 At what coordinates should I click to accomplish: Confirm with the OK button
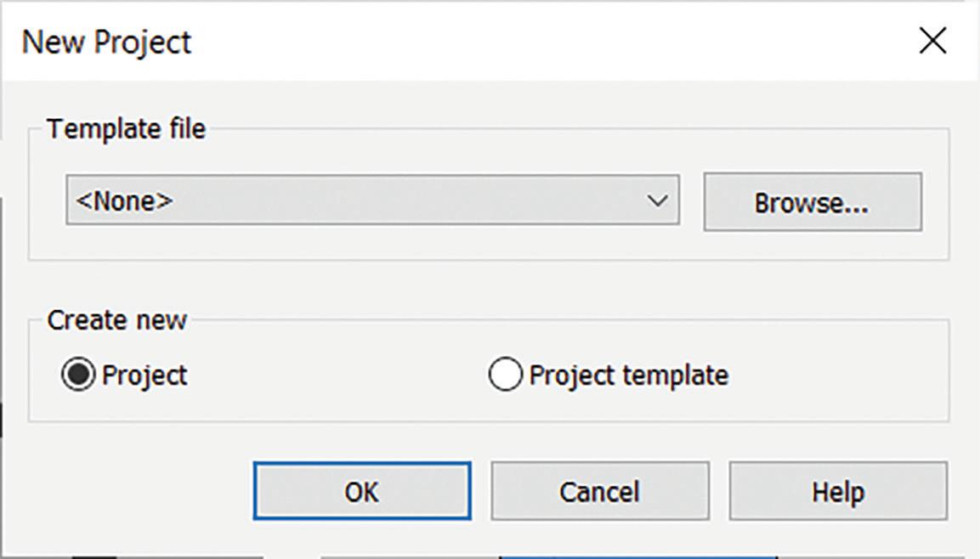pos(361,491)
